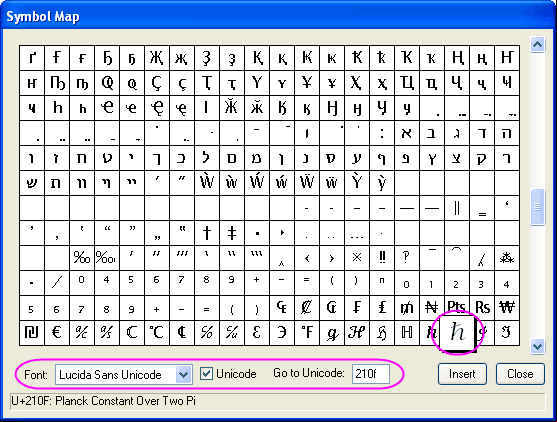Select the Cyrillic Zhe with descender
The image size is (557, 422).
[157, 58]
